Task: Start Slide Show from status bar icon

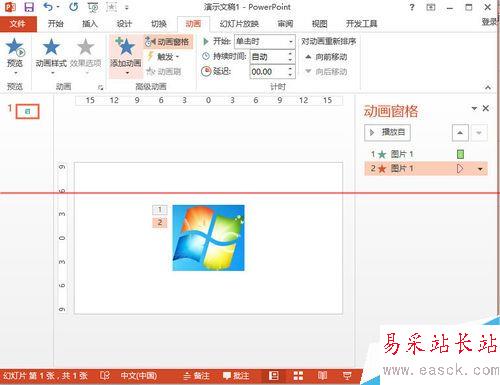Action: point(347,376)
